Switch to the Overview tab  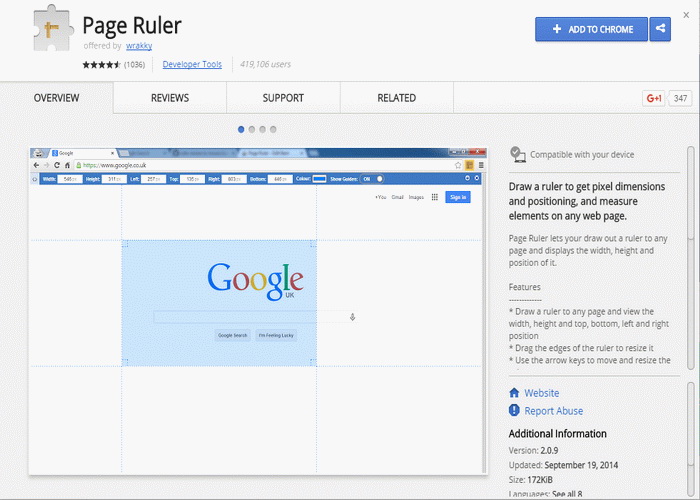tap(57, 98)
